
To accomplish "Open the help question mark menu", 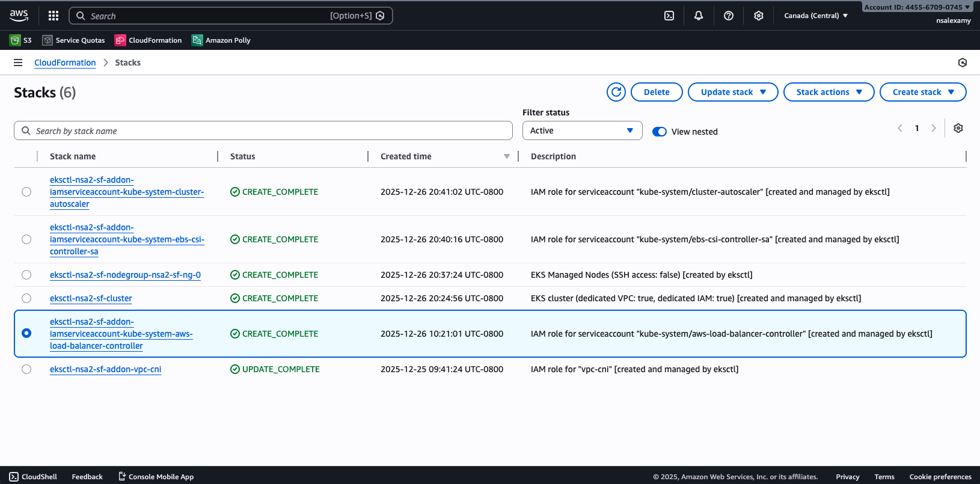I will pos(729,16).
